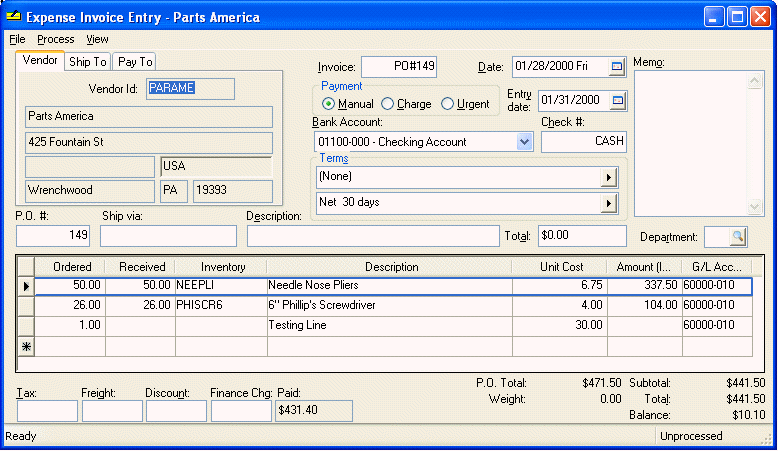
Task: Click the Memo scrollbar up arrow
Action: tap(755, 81)
